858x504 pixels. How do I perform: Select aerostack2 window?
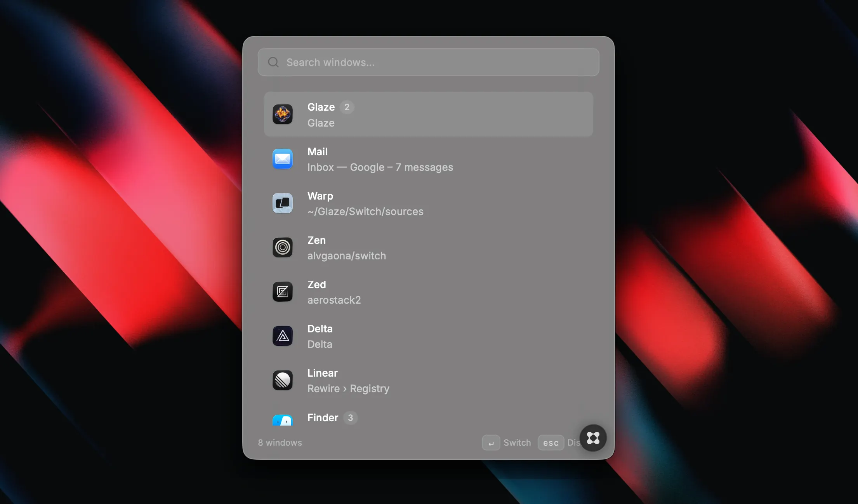point(334,300)
